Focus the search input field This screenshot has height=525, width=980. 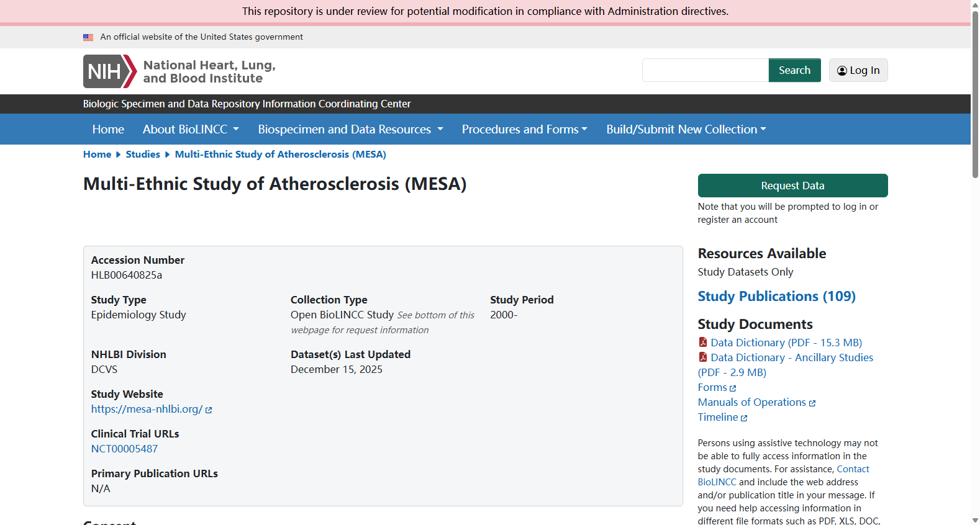click(706, 70)
